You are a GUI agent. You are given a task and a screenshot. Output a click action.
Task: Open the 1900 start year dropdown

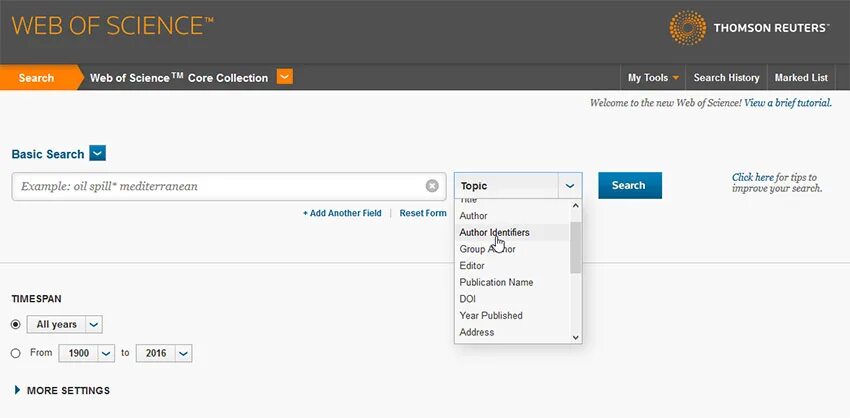click(106, 353)
